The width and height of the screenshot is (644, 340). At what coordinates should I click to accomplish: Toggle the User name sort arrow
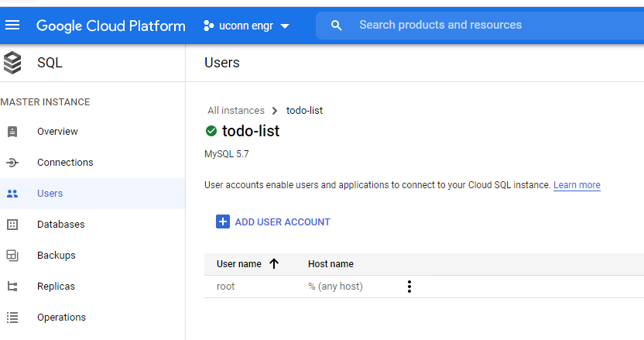[x=274, y=263]
